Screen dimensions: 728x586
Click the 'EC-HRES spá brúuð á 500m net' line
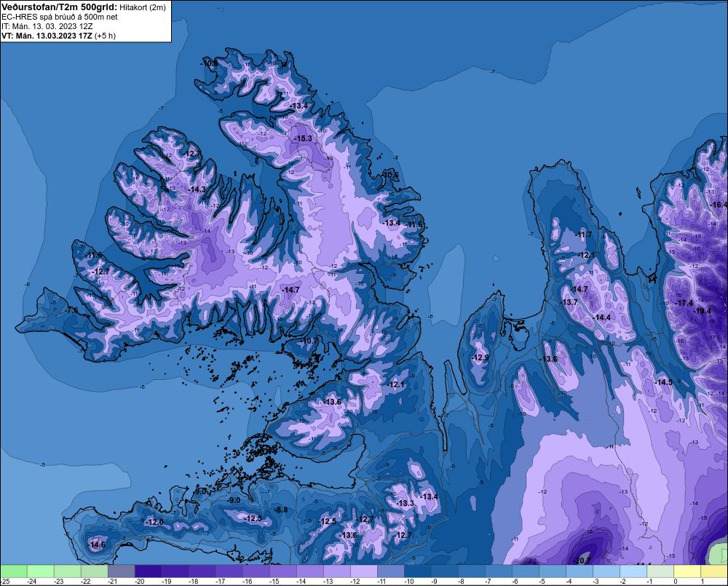[x=60, y=17]
